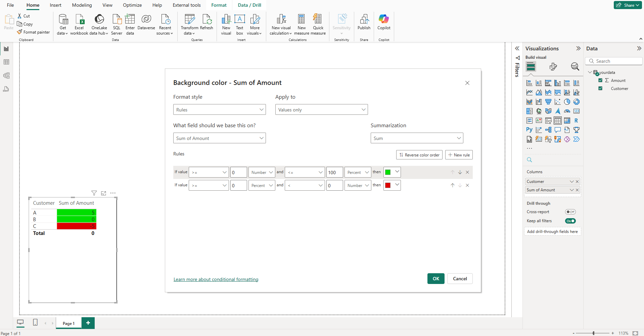
Task: Open the File menu
Action: [10, 5]
